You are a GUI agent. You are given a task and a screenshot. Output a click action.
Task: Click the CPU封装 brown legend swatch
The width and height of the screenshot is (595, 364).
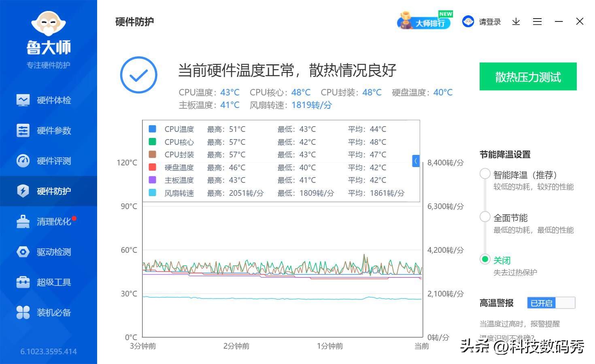153,154
